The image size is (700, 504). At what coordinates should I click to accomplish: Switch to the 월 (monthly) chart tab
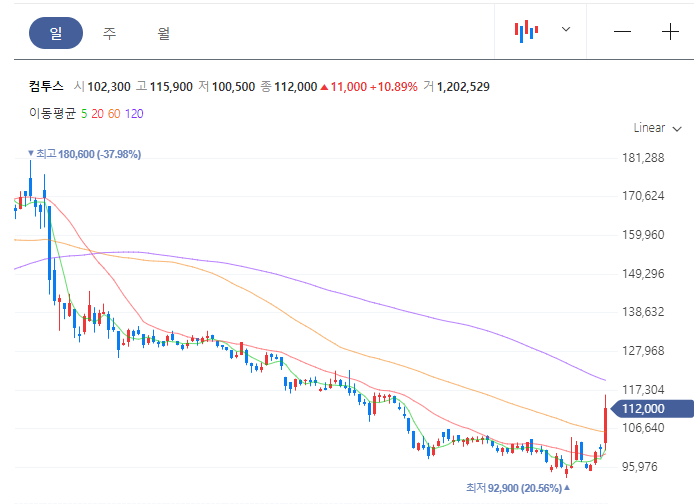coord(163,33)
